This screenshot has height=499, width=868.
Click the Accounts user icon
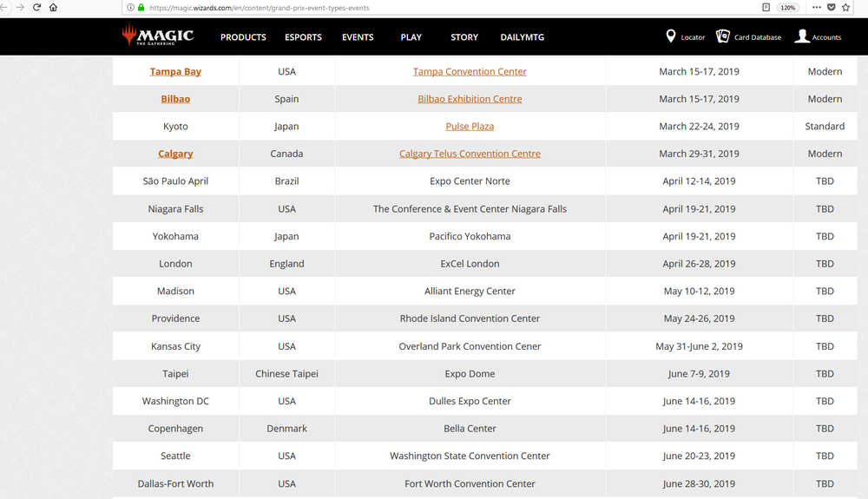coord(802,36)
